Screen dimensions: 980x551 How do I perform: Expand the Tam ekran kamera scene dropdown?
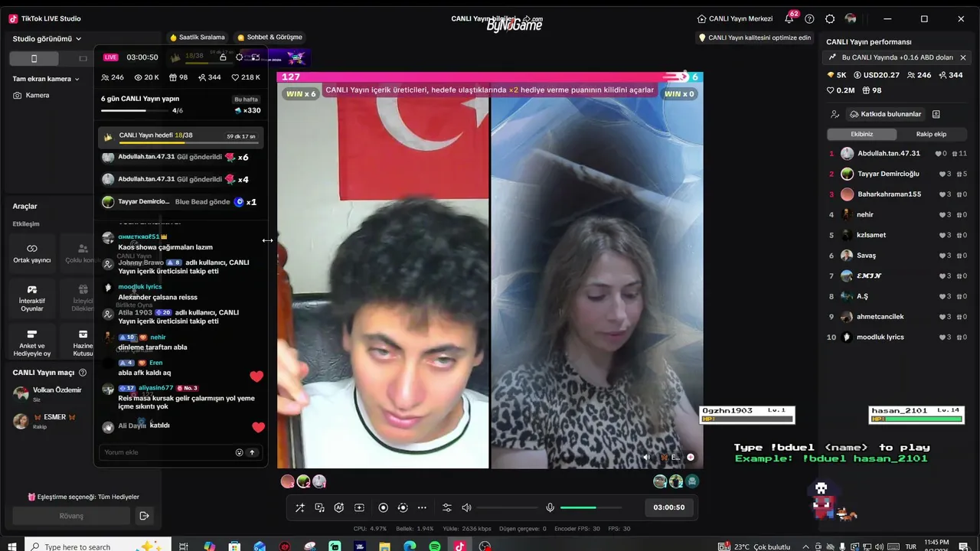tap(46, 79)
